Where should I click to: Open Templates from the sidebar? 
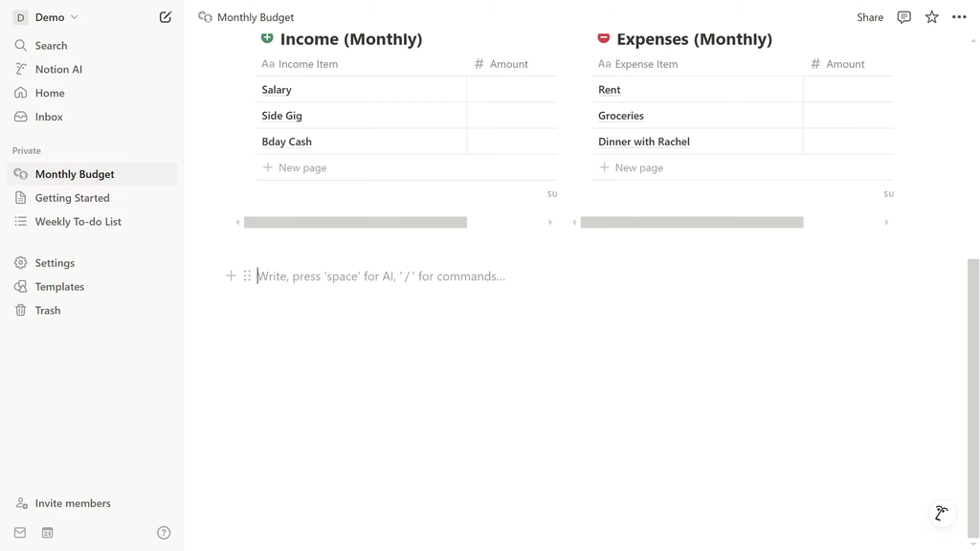point(59,287)
